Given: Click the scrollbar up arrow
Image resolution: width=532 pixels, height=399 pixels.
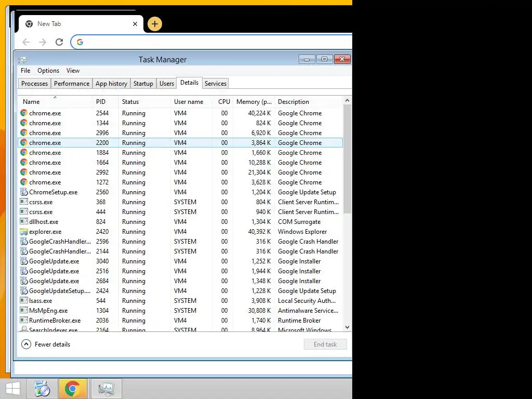Looking at the screenshot, I should pos(347,101).
